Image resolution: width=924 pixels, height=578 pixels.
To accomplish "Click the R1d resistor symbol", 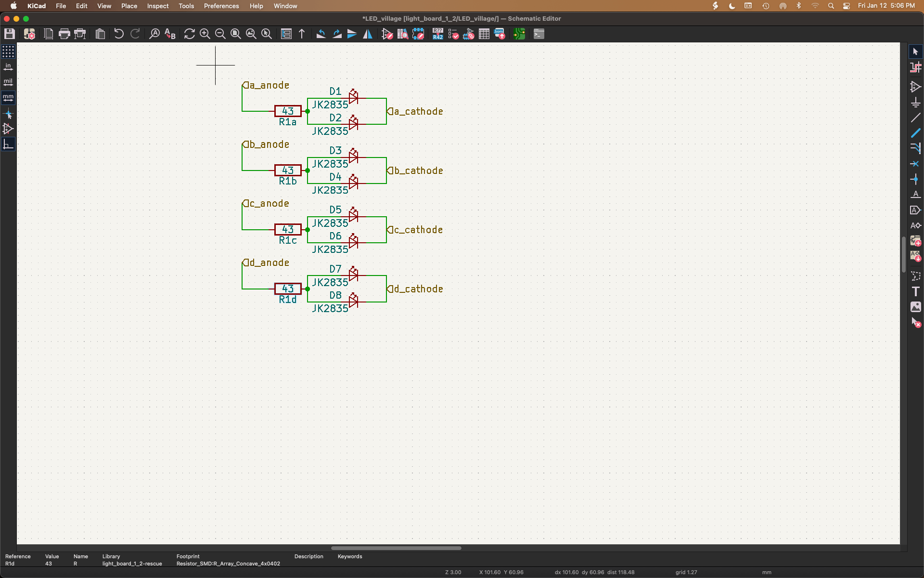I will [288, 289].
